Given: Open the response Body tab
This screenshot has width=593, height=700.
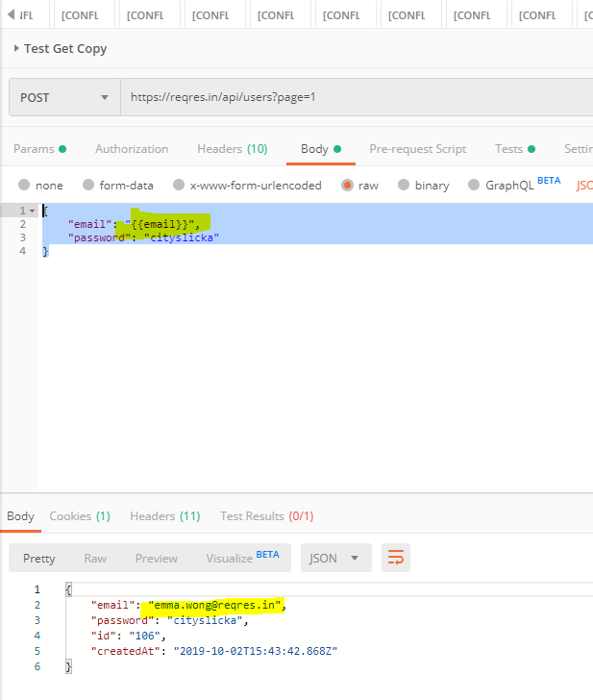Looking at the screenshot, I should coord(20,516).
